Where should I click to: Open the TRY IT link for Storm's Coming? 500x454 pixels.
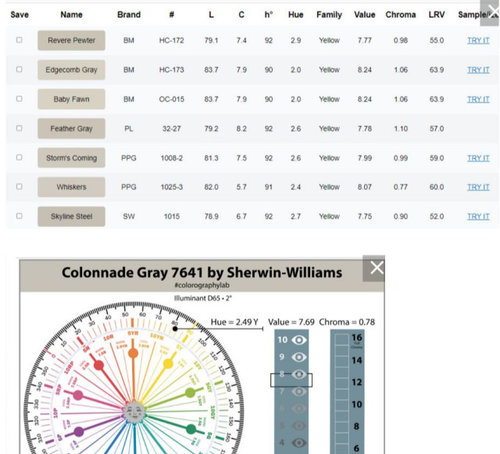(478, 158)
